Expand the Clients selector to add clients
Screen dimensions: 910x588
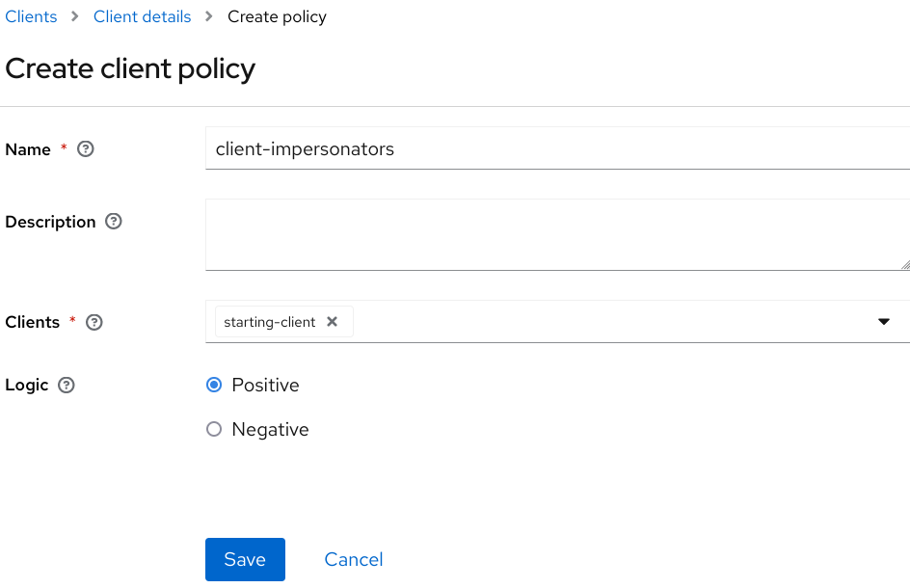coord(884,322)
